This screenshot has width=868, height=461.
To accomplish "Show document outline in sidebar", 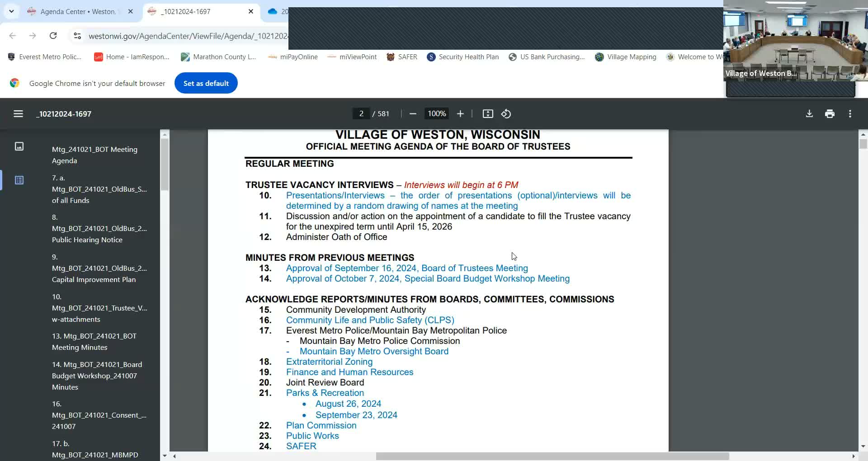I will point(19,180).
